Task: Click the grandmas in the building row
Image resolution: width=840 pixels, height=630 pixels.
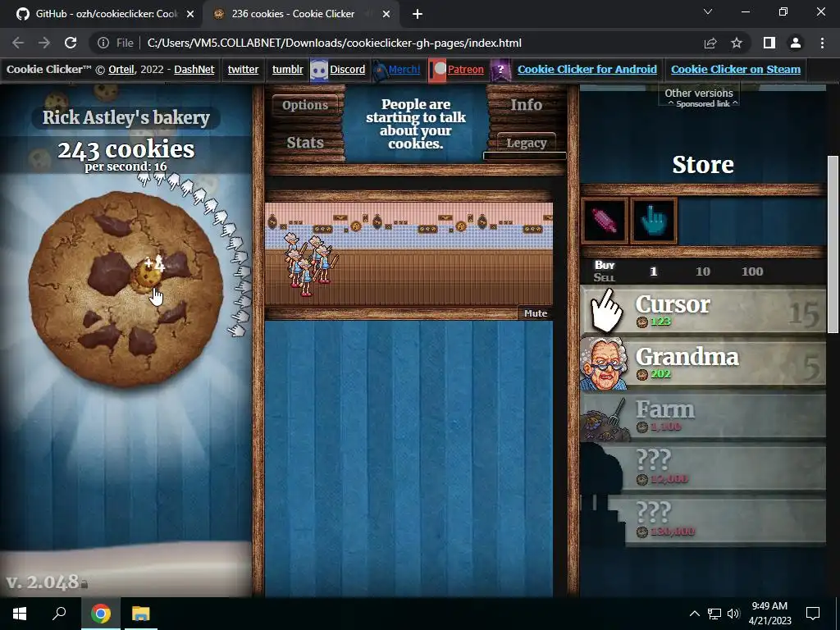Action: pos(310,263)
